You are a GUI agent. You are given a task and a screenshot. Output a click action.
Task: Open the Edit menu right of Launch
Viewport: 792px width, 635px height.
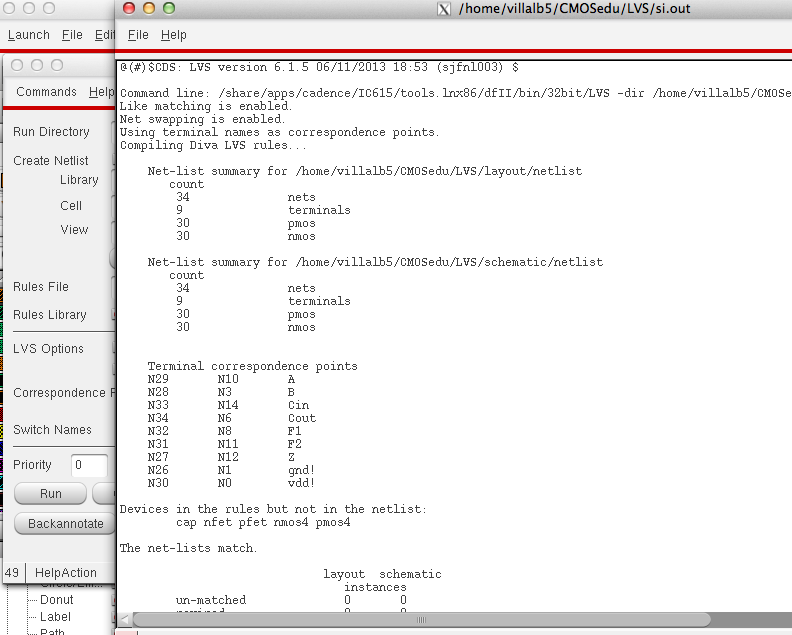tap(104, 35)
